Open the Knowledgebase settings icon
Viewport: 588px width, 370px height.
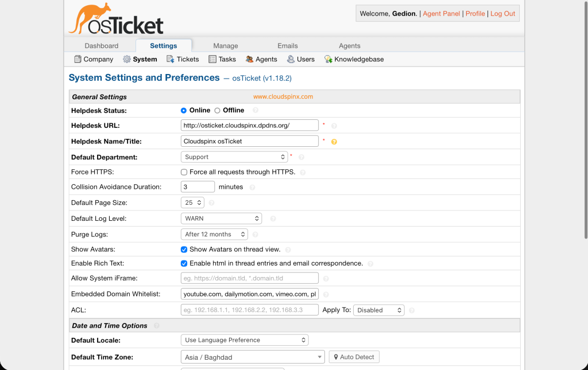click(x=327, y=59)
